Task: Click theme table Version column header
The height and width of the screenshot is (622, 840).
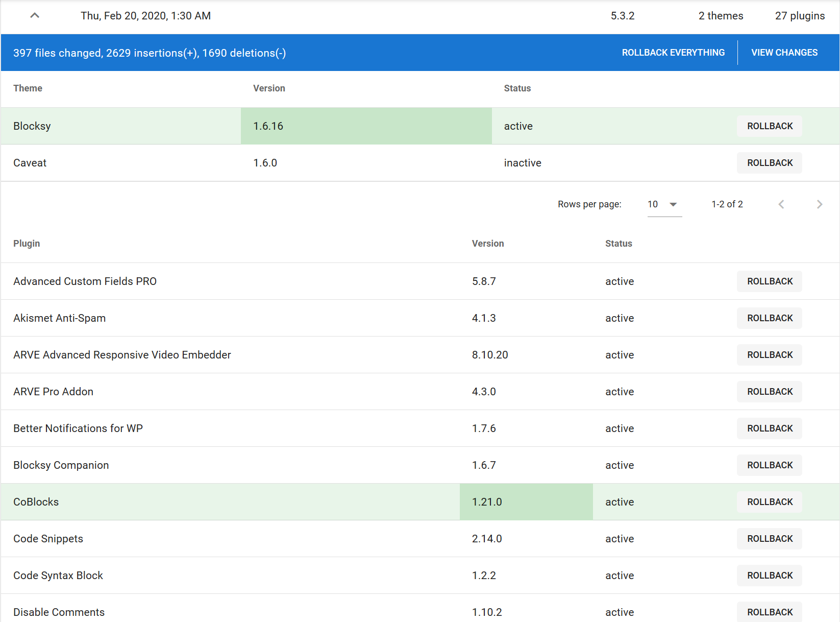Action: [x=269, y=88]
